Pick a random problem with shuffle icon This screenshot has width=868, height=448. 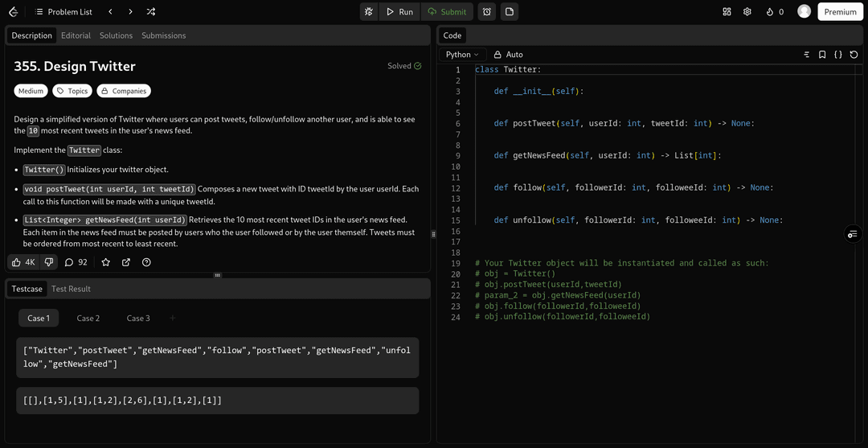pyautogui.click(x=150, y=11)
